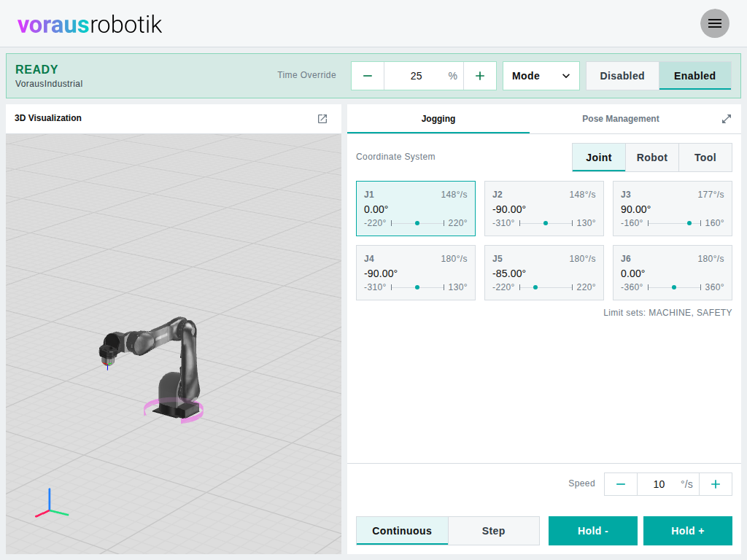Click the J3 position slider

tap(674, 223)
